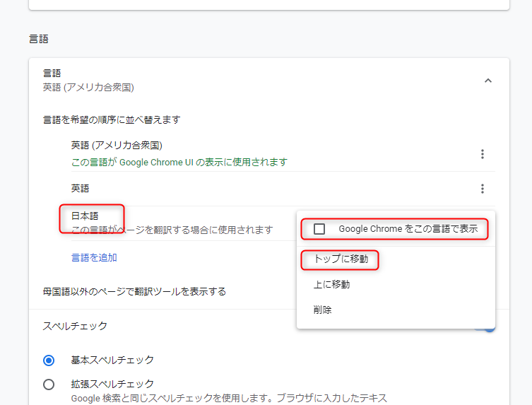Open more options for 英語 (アメリカ合衆国)

pyautogui.click(x=482, y=154)
